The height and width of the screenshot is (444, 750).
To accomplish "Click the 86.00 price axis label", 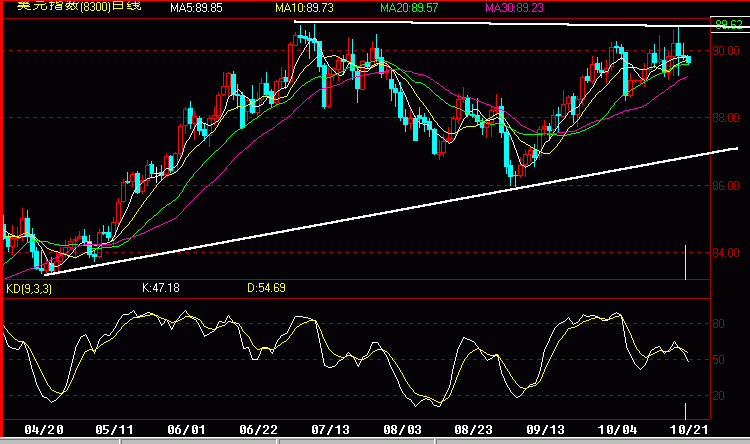I will pos(726,186).
